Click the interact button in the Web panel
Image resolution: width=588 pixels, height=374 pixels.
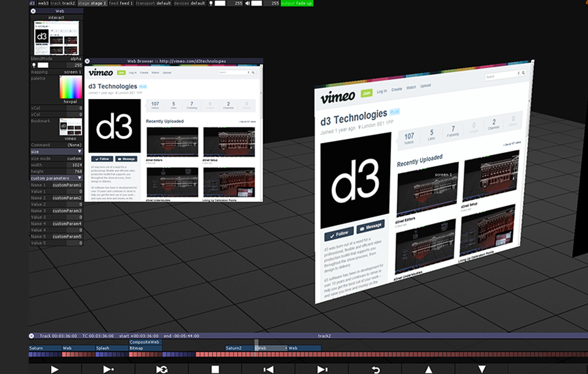point(56,17)
